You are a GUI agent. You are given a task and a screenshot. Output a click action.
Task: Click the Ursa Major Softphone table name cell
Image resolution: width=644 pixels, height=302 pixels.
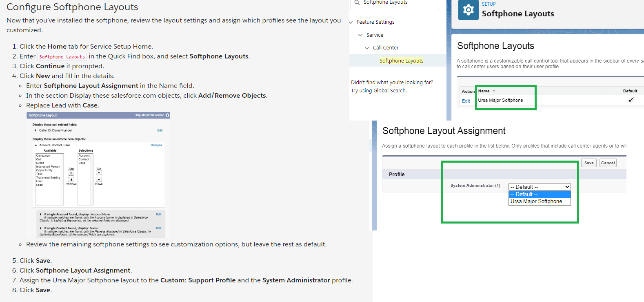click(500, 100)
